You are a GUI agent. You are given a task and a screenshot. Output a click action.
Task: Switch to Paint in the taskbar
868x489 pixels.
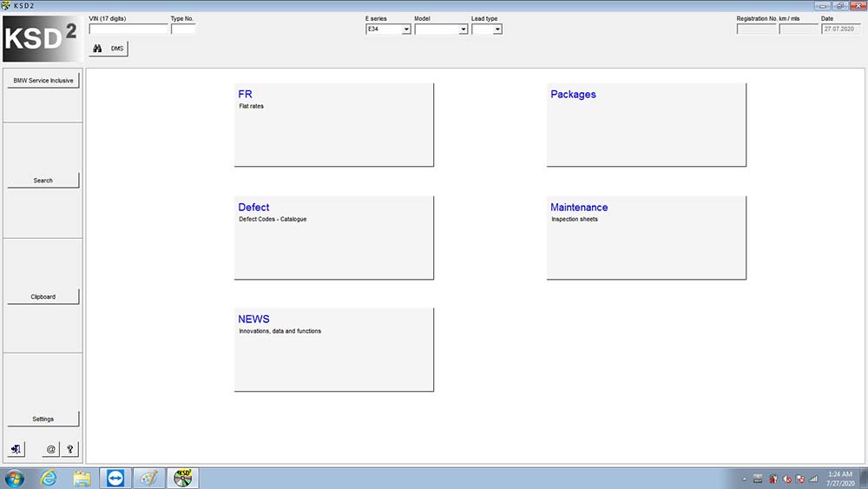pos(149,478)
